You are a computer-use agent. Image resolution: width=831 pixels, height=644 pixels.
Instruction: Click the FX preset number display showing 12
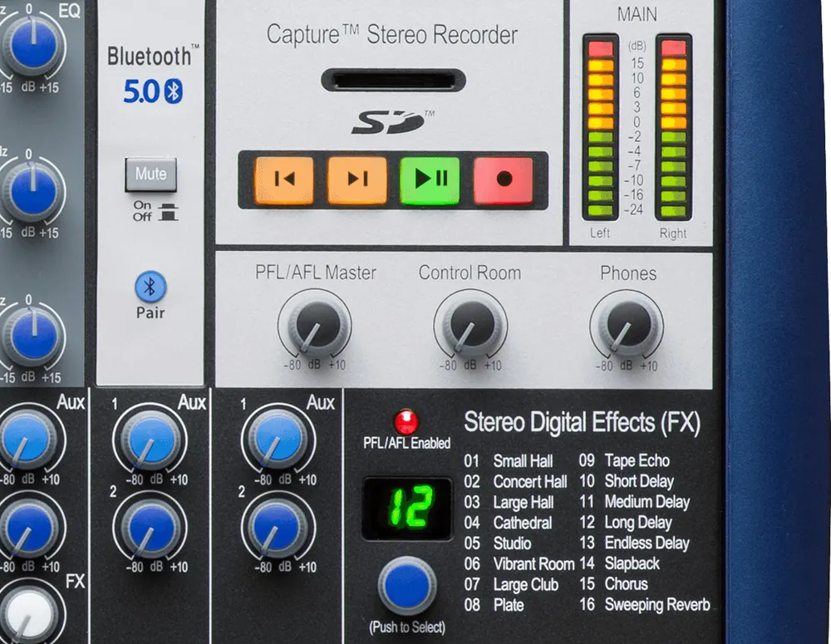[x=407, y=509]
